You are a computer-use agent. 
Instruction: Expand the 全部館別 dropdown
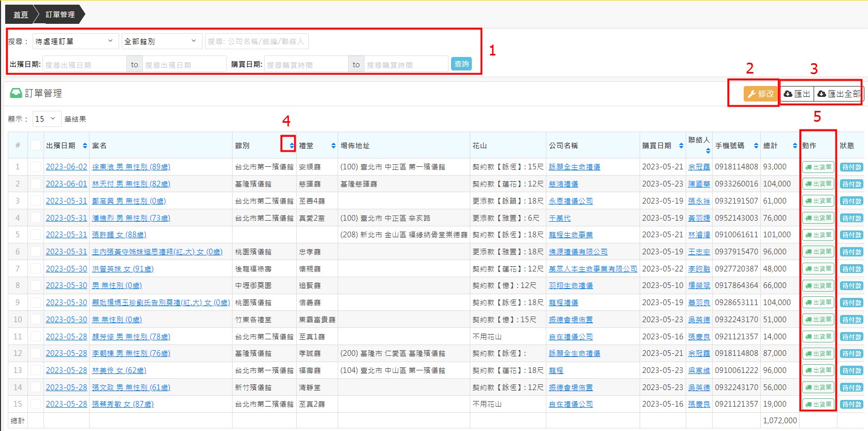click(x=161, y=41)
